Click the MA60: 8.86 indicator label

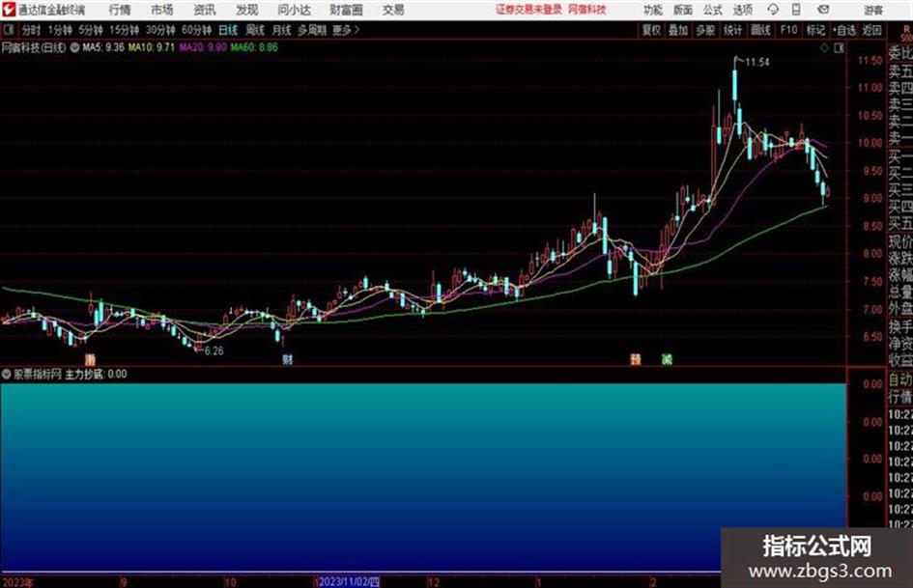254,47
